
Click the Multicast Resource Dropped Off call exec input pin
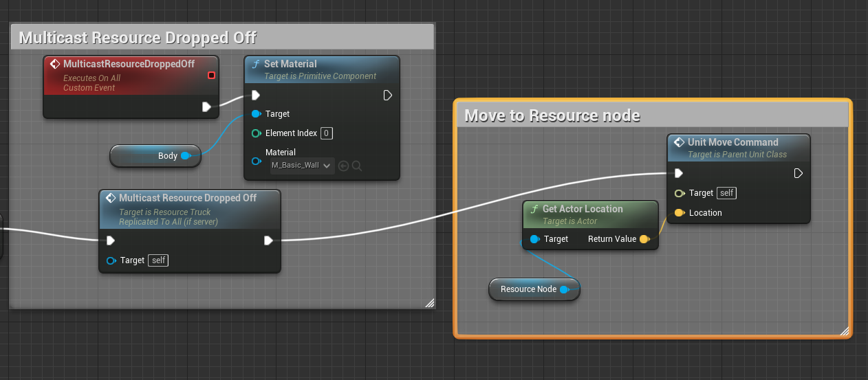pos(111,241)
